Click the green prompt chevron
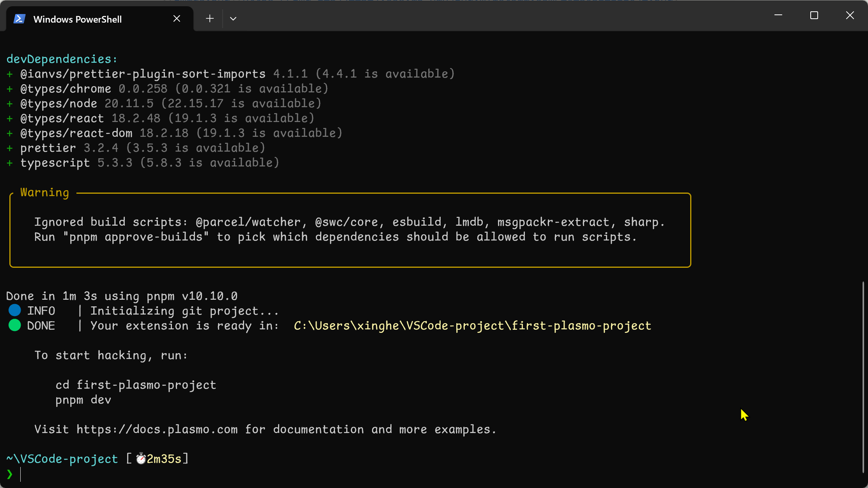The image size is (868, 488). 10,474
